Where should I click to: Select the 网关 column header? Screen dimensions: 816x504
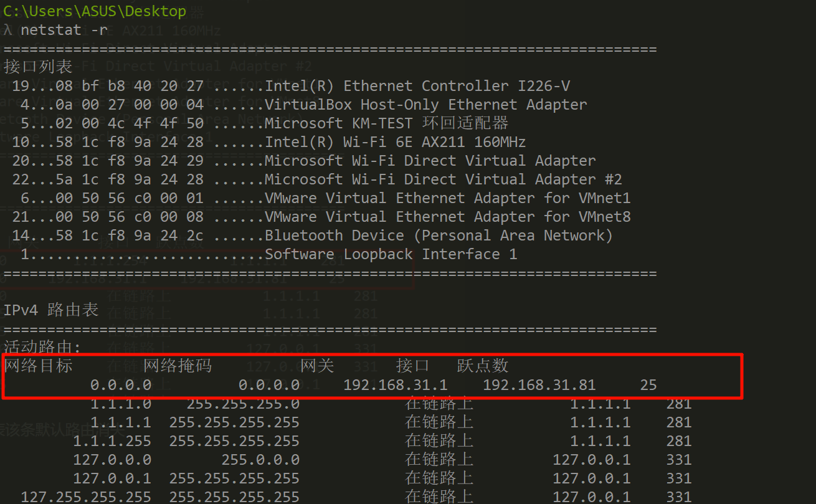(x=317, y=366)
